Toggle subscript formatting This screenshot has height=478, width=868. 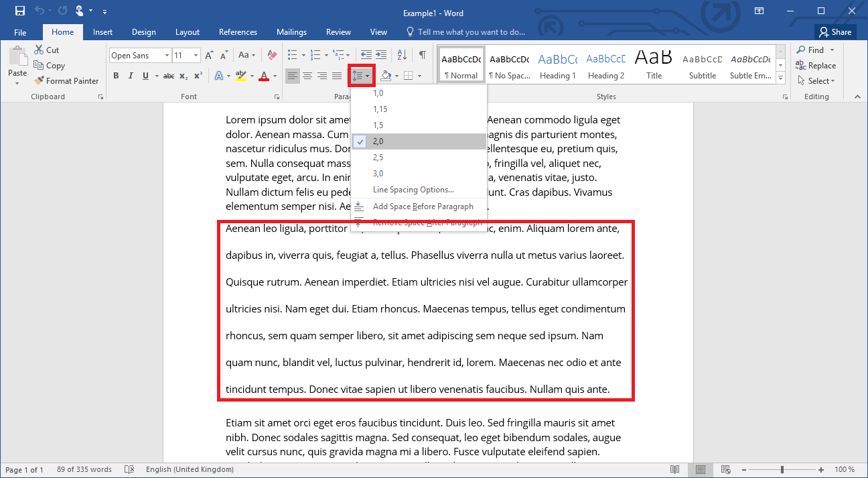(183, 76)
